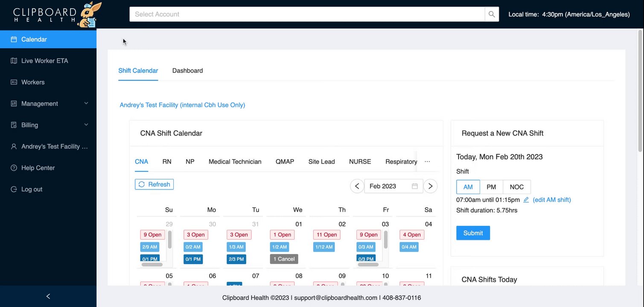
Task: Open Andrey's Test Facility link
Action: pos(182,105)
